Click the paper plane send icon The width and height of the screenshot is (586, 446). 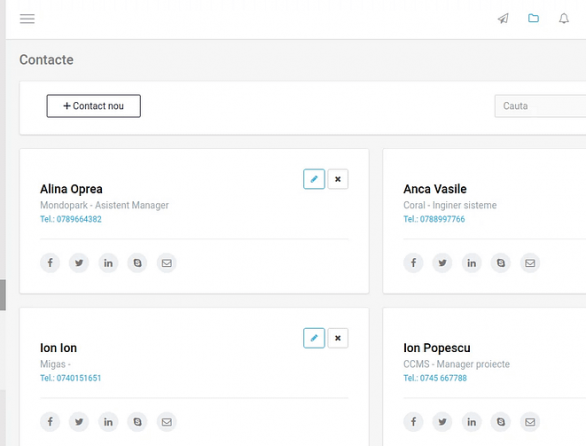pyautogui.click(x=503, y=18)
